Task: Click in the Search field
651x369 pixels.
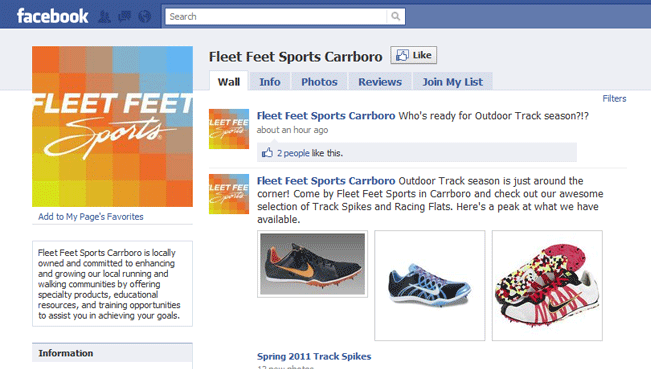Action: [276, 17]
